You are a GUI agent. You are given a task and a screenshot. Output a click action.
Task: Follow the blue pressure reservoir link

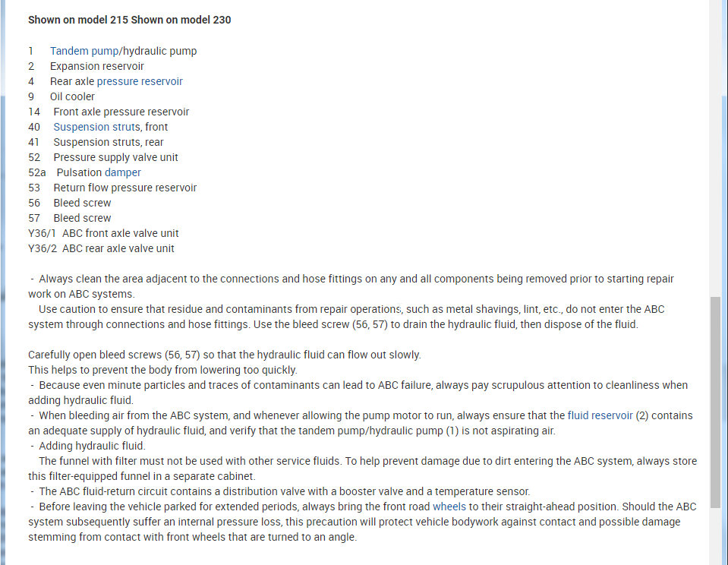140,81
